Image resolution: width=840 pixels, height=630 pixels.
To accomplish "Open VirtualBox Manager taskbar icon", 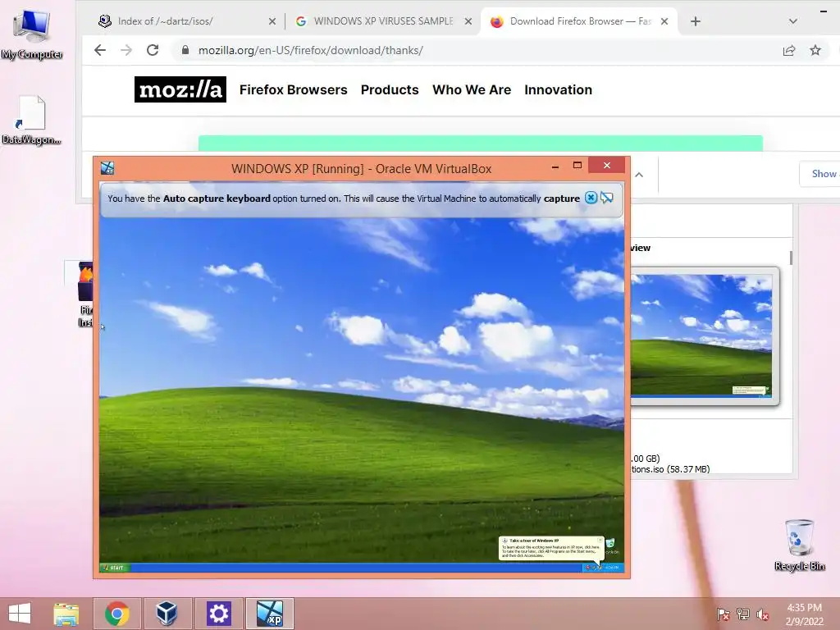I will [167, 614].
